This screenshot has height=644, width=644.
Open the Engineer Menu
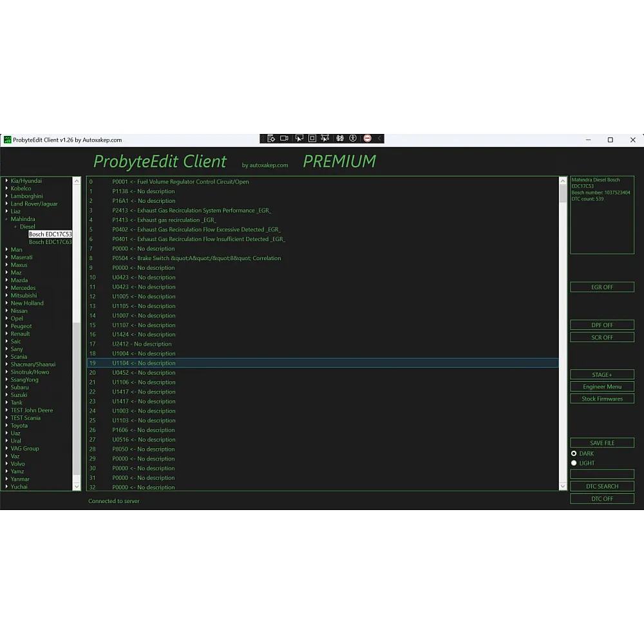click(x=602, y=387)
